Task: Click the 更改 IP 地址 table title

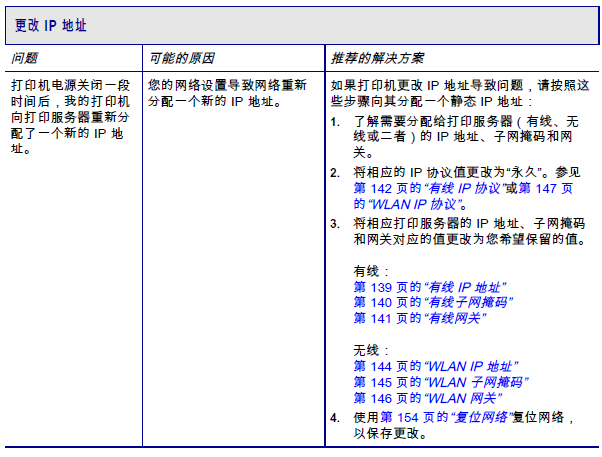Action: [x=51, y=26]
